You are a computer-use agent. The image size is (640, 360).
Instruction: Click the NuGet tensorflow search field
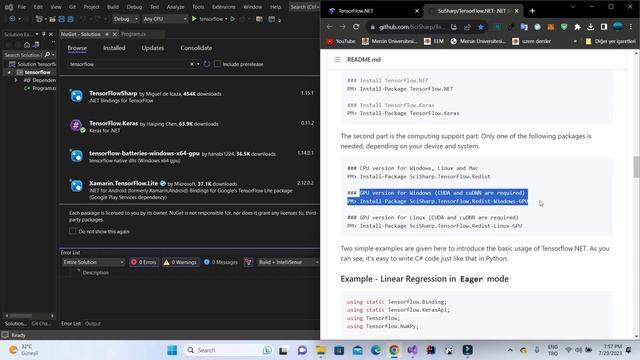[129, 64]
